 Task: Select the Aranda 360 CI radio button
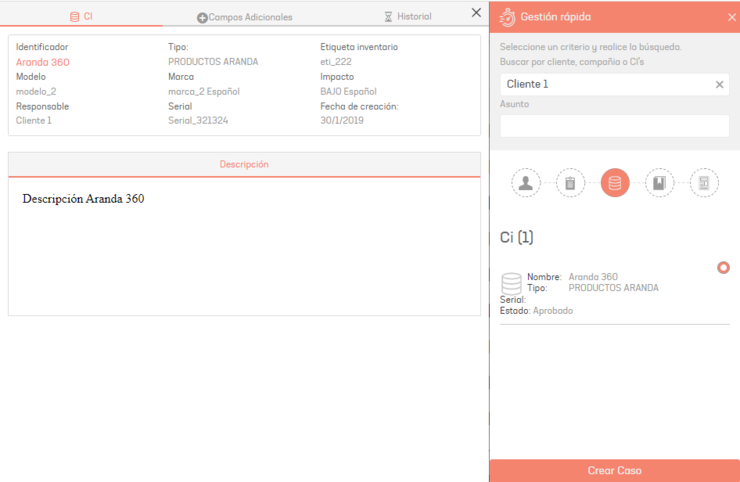[723, 268]
